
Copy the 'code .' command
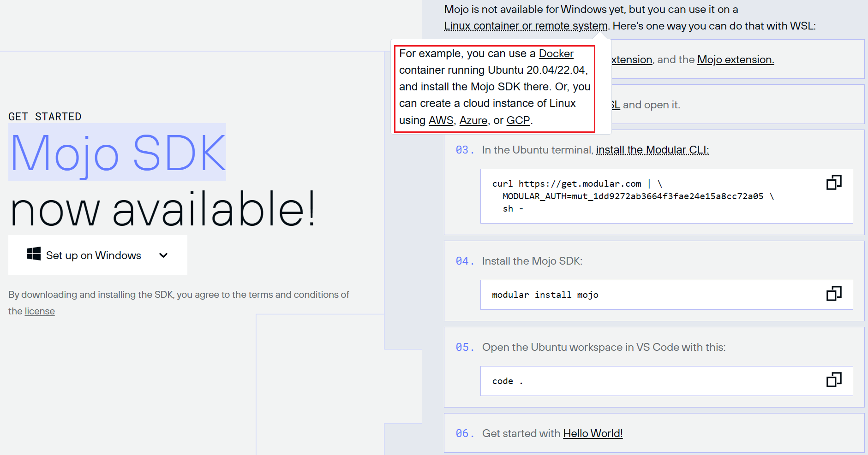click(x=833, y=380)
